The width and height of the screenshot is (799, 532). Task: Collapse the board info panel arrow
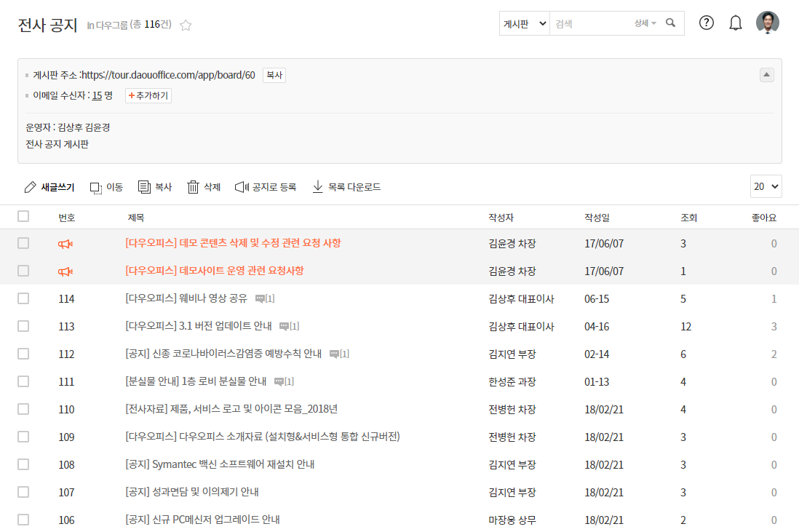(766, 74)
